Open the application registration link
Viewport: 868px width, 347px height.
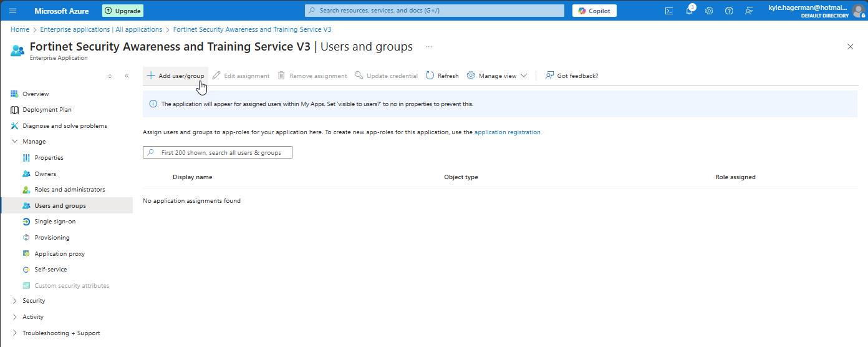point(508,132)
